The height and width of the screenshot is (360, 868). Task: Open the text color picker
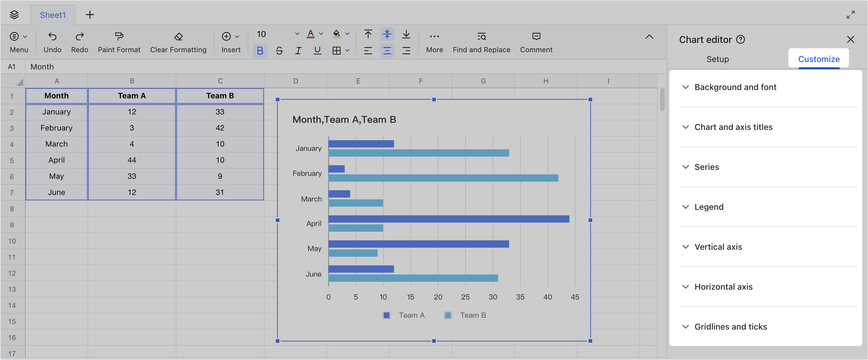point(310,34)
